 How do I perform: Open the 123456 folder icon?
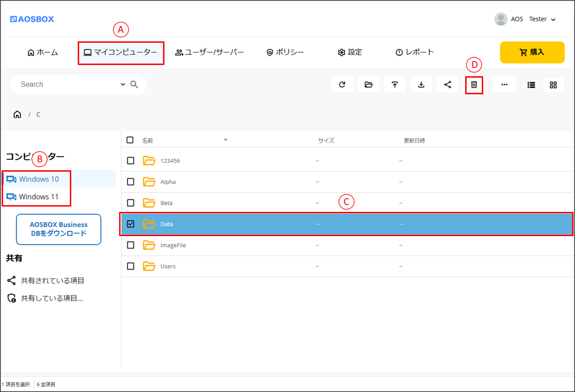click(149, 161)
